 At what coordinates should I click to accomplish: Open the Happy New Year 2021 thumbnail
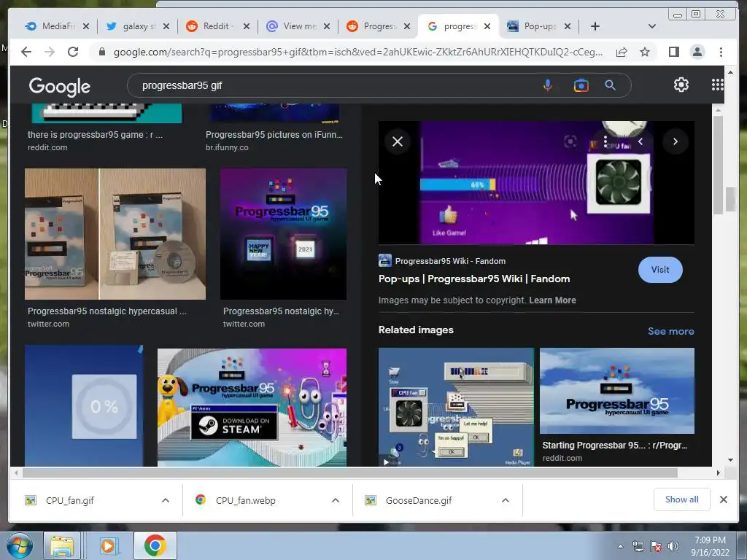point(284,234)
